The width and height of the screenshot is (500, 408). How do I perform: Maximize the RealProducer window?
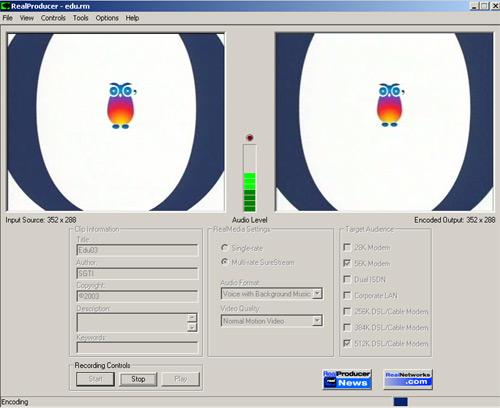click(x=484, y=6)
